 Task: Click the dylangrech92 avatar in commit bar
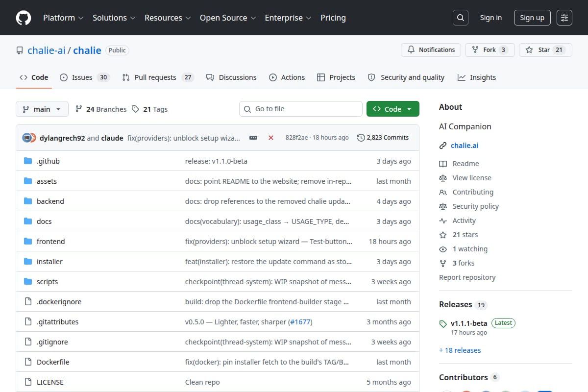click(x=27, y=138)
